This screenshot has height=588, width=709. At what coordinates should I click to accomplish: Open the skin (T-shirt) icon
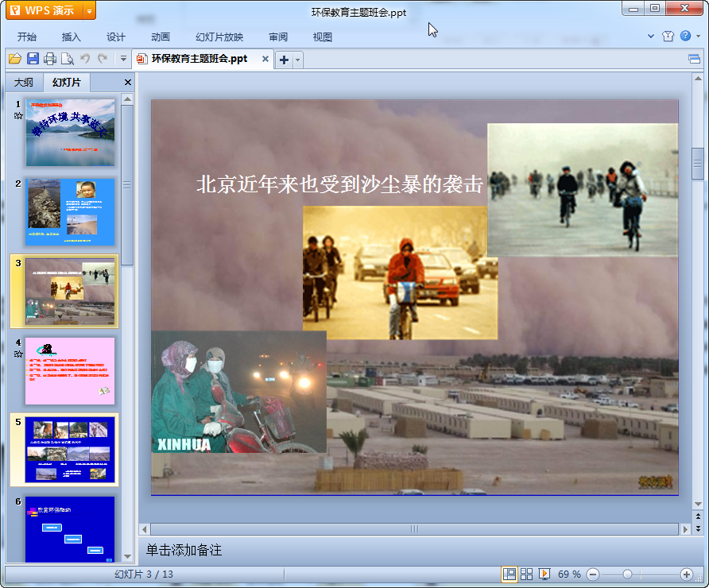(x=668, y=37)
